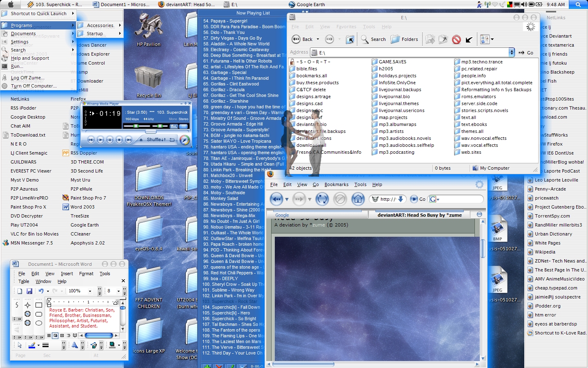The width and height of the screenshot is (588, 368).
Task: Toggle Shuffle in Winamp
Action: point(156,139)
